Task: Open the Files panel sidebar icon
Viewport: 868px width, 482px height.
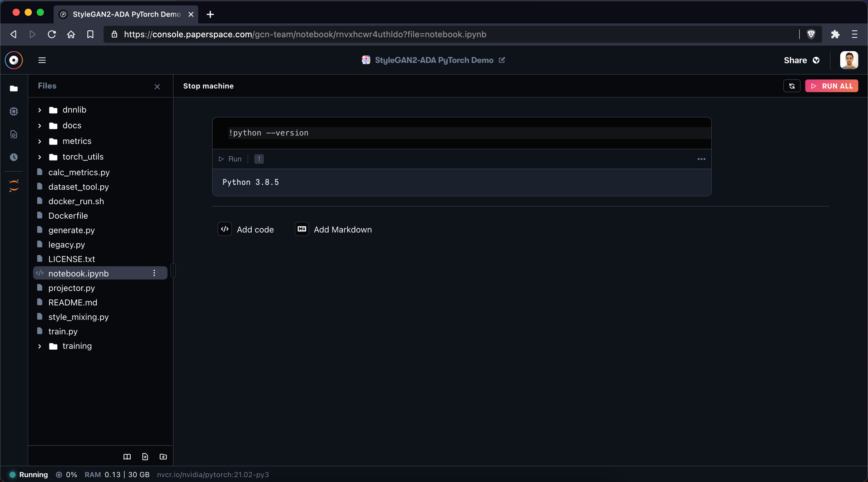Action: tap(14, 89)
